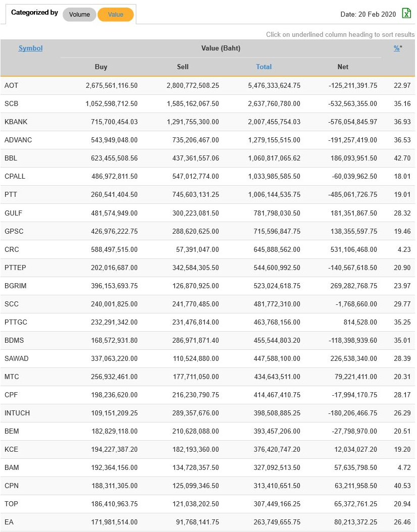Viewport: 417px width, 532px height.
Task: Click the ADVANC symbol in table
Action: tap(18, 140)
